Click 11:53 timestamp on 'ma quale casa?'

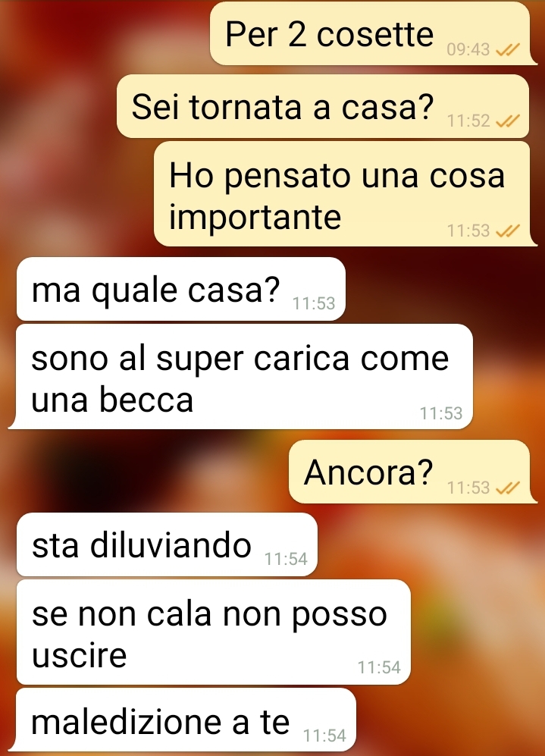pos(314,303)
